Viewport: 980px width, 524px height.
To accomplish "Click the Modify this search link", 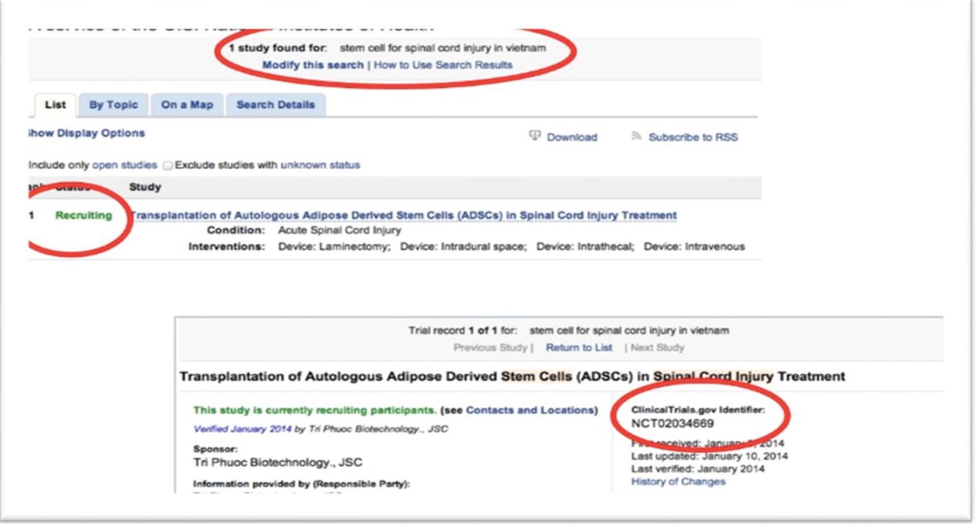I will [x=312, y=65].
